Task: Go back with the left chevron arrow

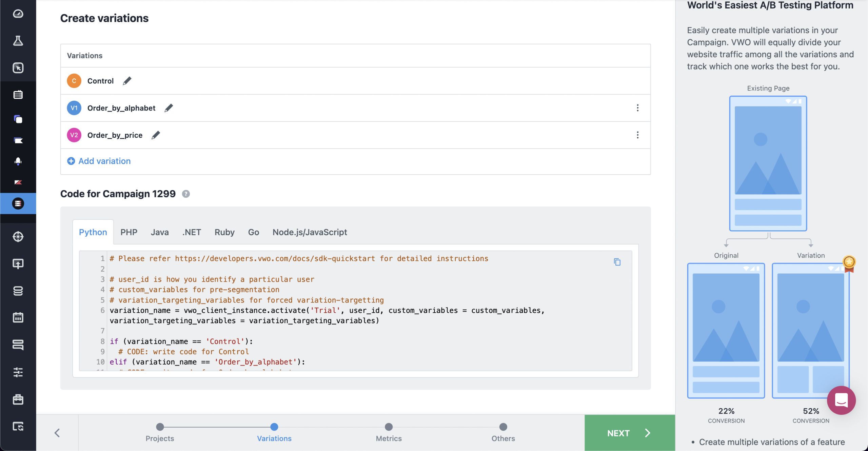Action: coord(57,433)
